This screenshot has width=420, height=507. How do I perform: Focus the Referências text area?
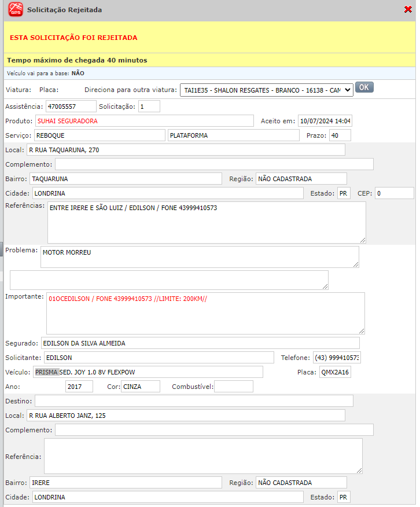tap(206, 222)
